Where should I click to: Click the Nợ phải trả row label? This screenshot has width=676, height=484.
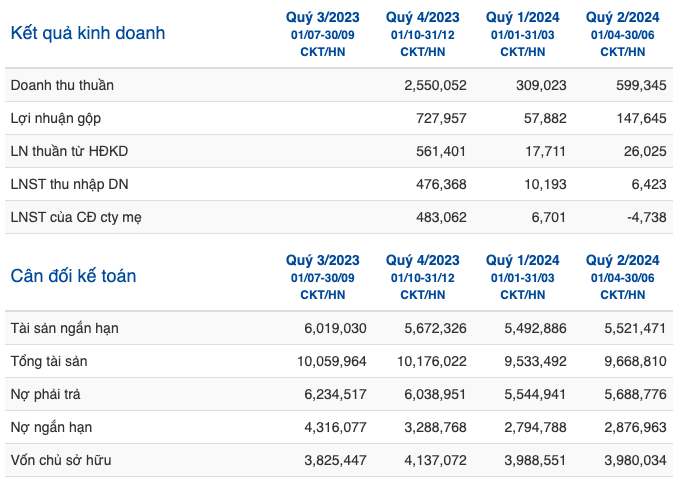tap(46, 394)
